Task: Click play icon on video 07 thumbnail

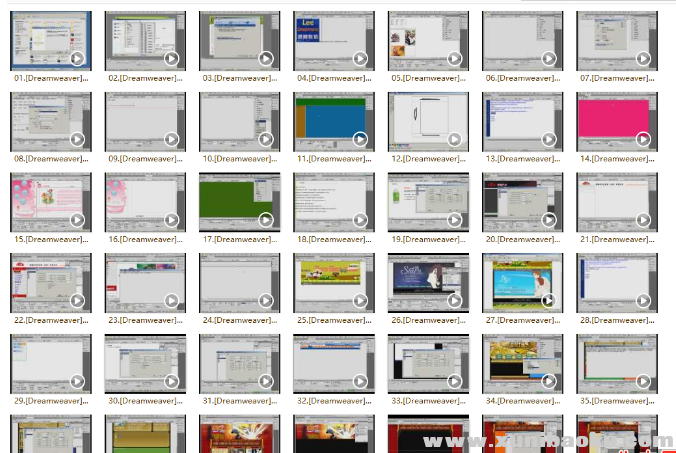Action: pos(643,59)
